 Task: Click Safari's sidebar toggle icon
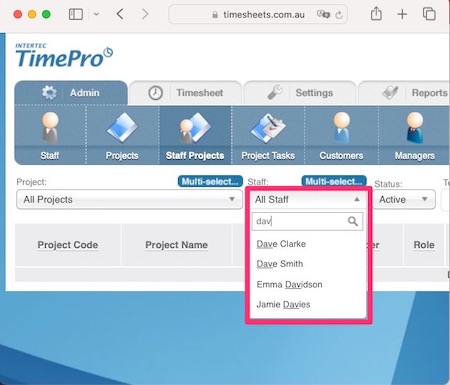pos(76,14)
